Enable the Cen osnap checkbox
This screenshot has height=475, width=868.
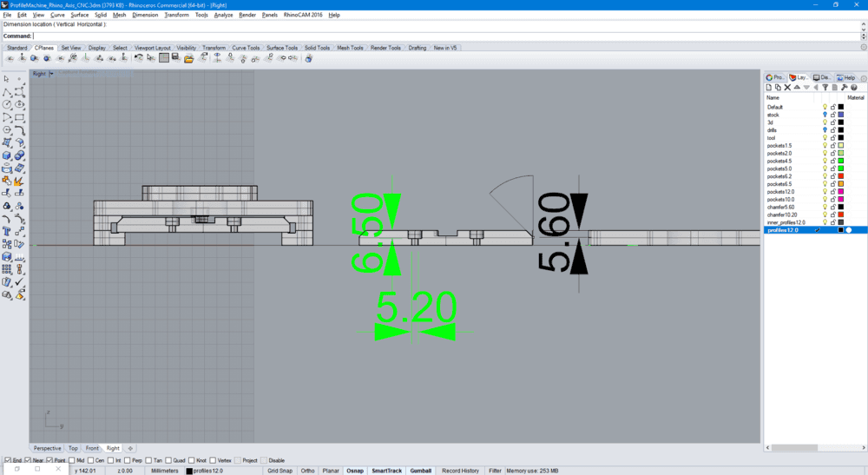(x=91, y=460)
